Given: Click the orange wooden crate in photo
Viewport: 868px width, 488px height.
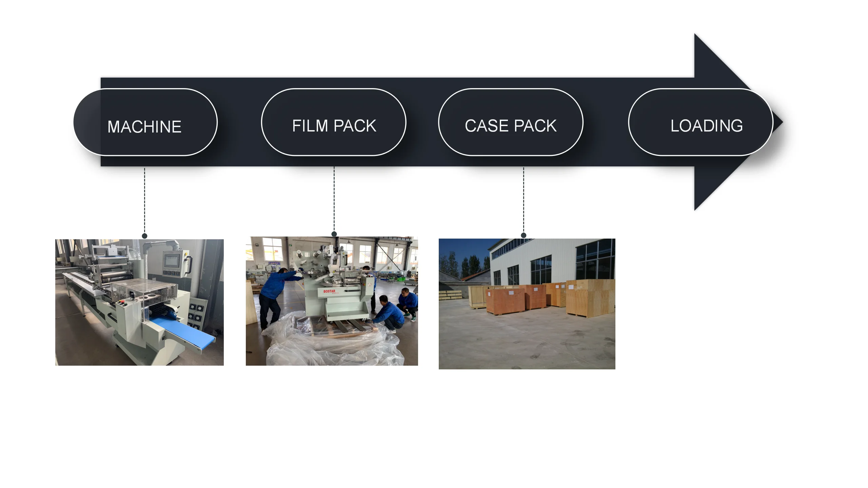Looking at the screenshot, I should click(505, 301).
